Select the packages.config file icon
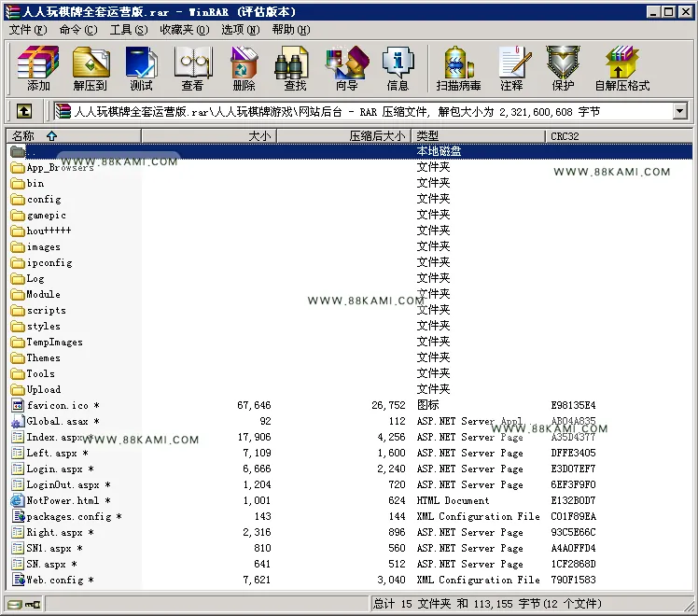Screen dimensions: 698x616 [x=19, y=516]
